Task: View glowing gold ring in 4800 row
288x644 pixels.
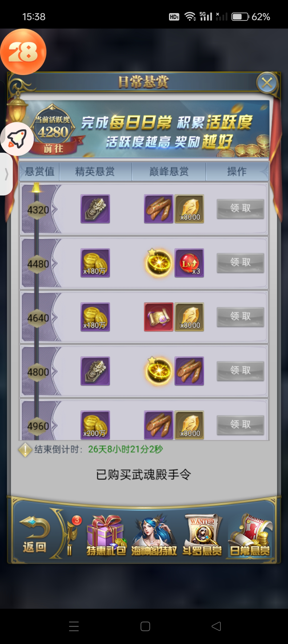Action: coord(159,371)
